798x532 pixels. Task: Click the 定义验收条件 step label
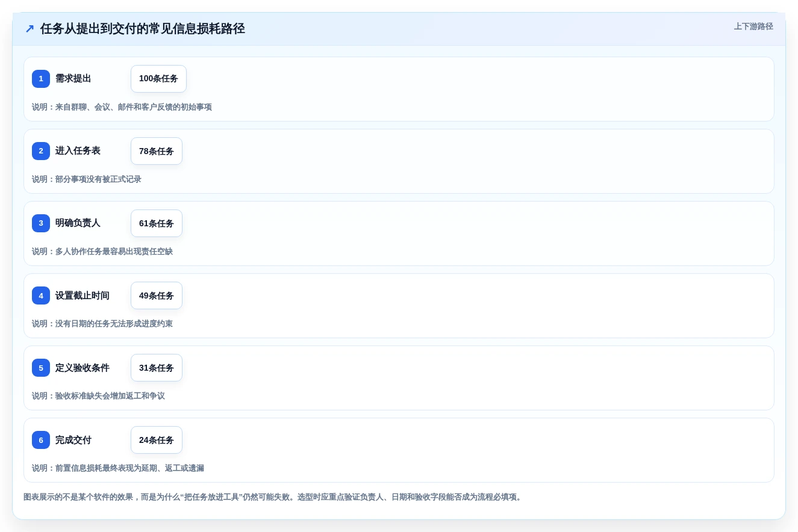pyautogui.click(x=83, y=368)
